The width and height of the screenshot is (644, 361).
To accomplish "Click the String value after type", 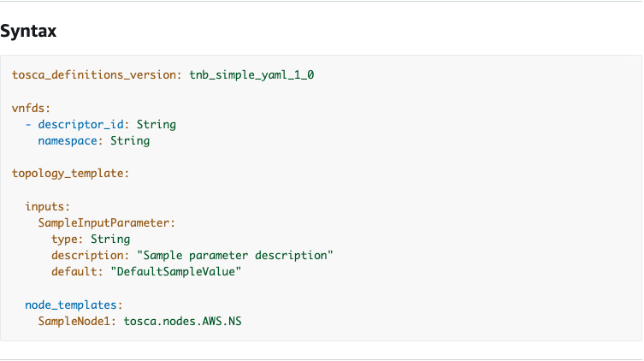I will (x=110, y=239).
